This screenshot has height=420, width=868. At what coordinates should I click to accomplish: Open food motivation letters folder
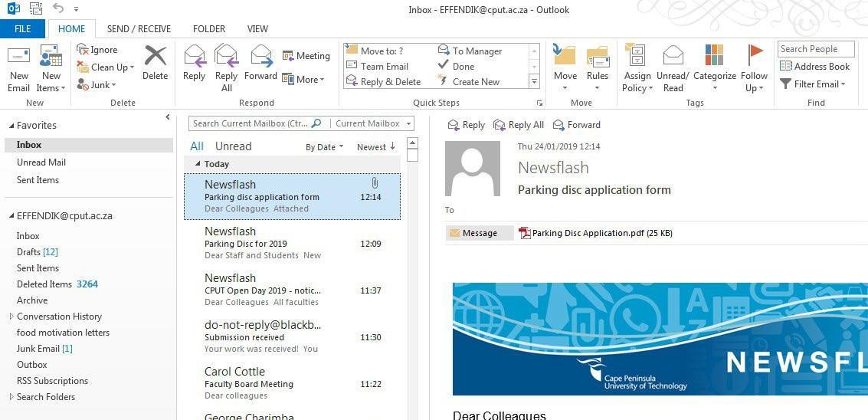tap(63, 333)
